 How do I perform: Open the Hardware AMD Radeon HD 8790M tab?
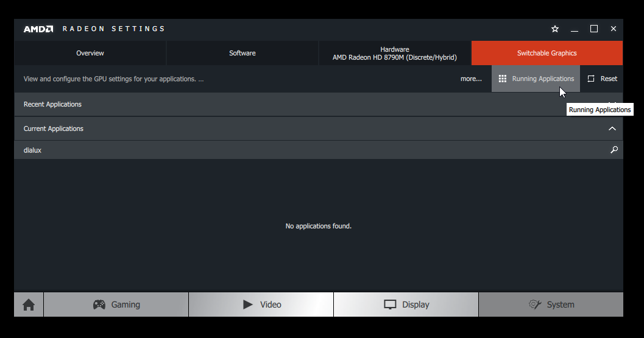pyautogui.click(x=395, y=53)
